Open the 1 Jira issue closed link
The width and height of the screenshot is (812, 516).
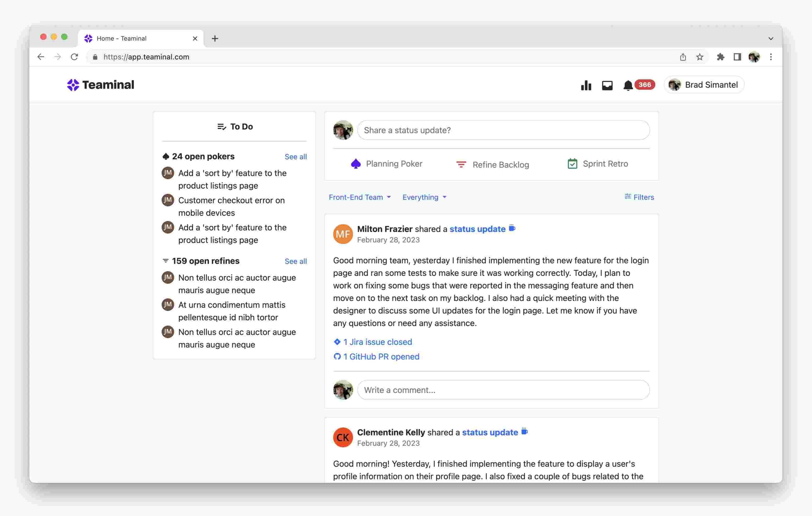[373, 342]
